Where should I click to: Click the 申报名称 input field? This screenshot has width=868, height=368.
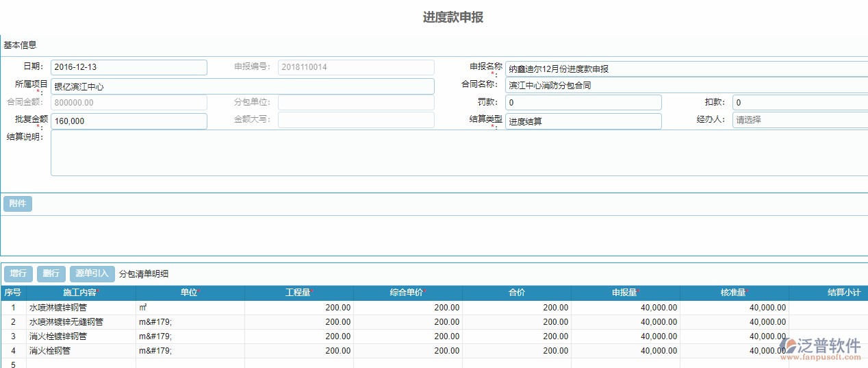tap(686, 68)
